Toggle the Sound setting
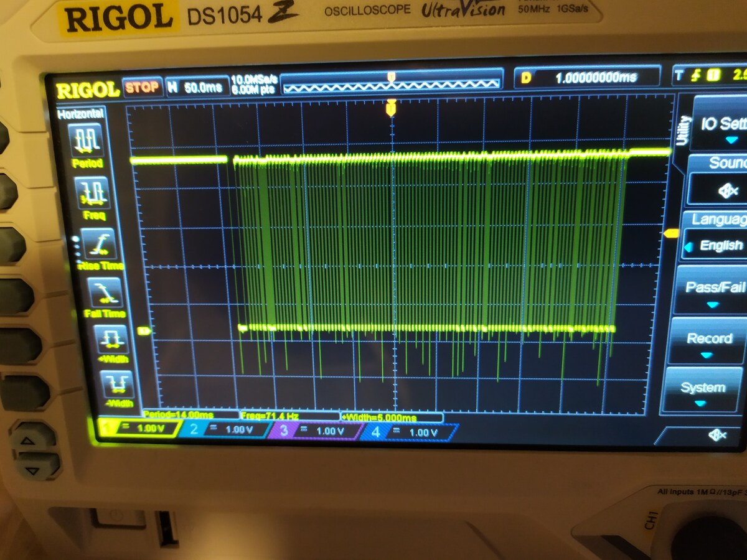Viewport: 747px width, 560px height. point(716,180)
